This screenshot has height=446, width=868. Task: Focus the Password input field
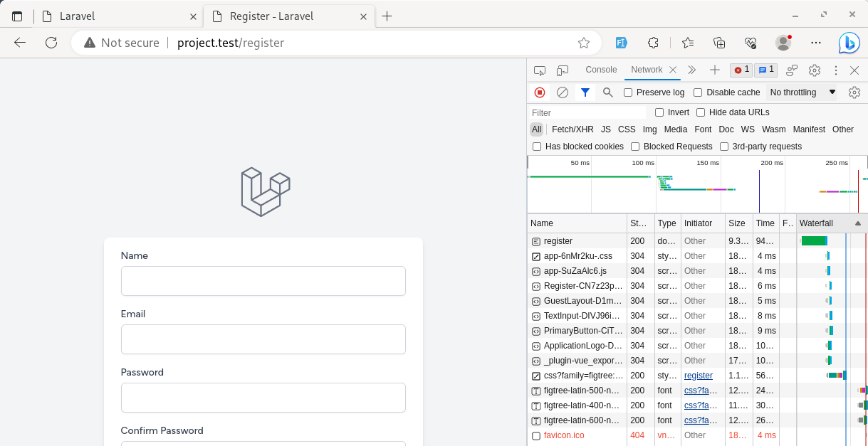(263, 398)
